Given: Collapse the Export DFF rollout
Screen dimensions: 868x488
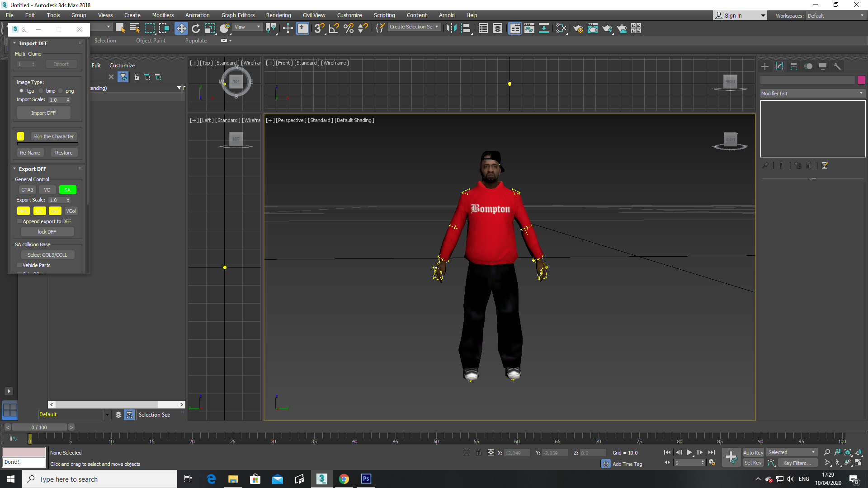Looking at the screenshot, I should point(32,169).
